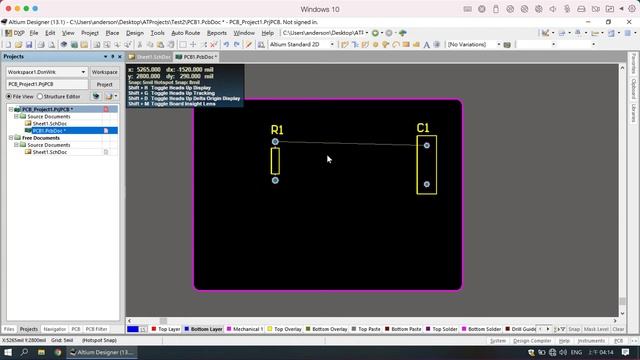Select the Structure Editor radio button
The width and height of the screenshot is (640, 360).
[40, 96]
